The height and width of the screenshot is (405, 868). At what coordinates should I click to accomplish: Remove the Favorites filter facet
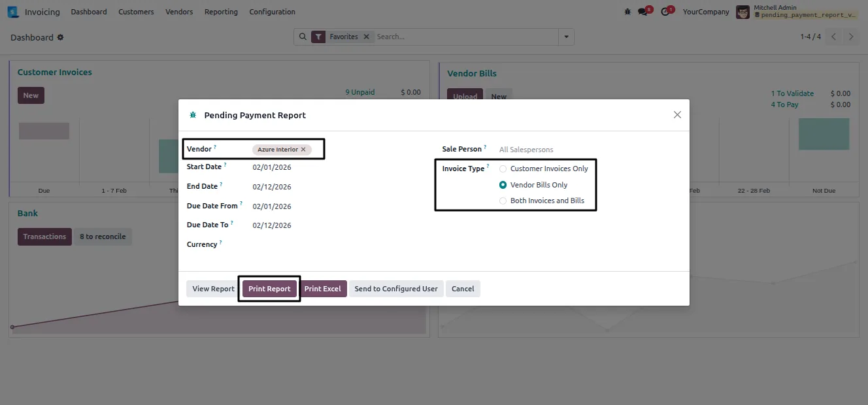tap(366, 37)
